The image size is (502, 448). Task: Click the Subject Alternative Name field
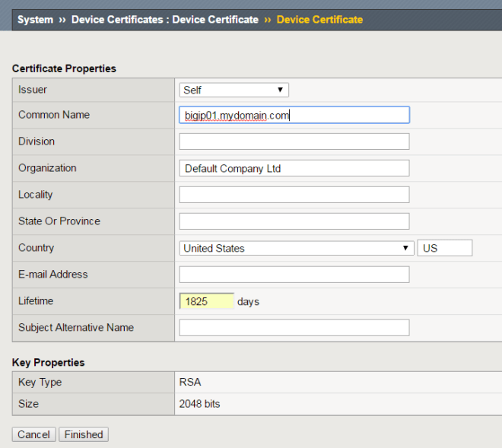click(x=294, y=328)
